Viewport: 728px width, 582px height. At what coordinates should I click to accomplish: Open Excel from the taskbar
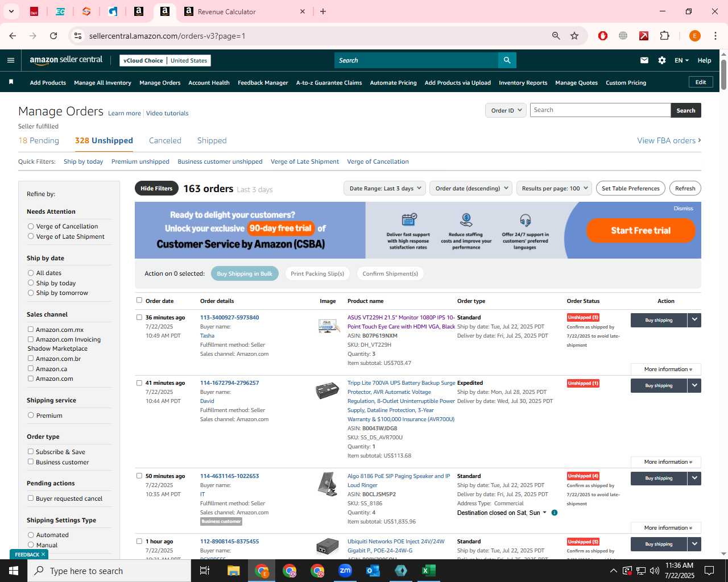tap(429, 571)
